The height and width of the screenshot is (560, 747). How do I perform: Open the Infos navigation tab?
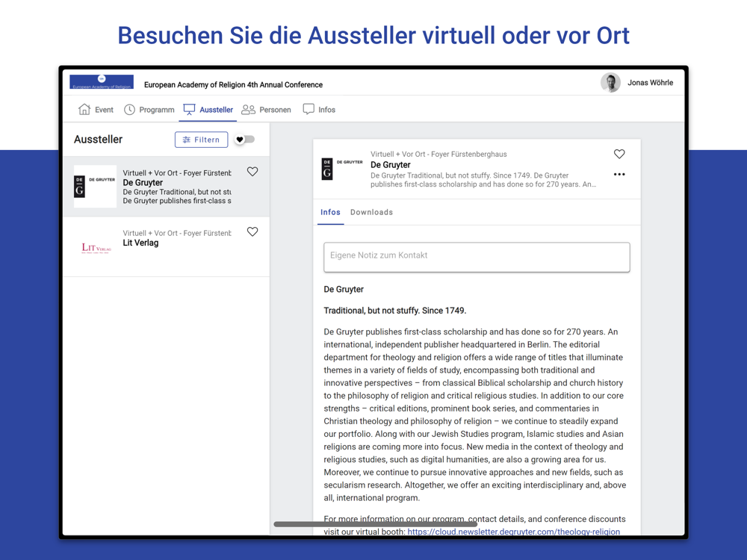pyautogui.click(x=319, y=110)
